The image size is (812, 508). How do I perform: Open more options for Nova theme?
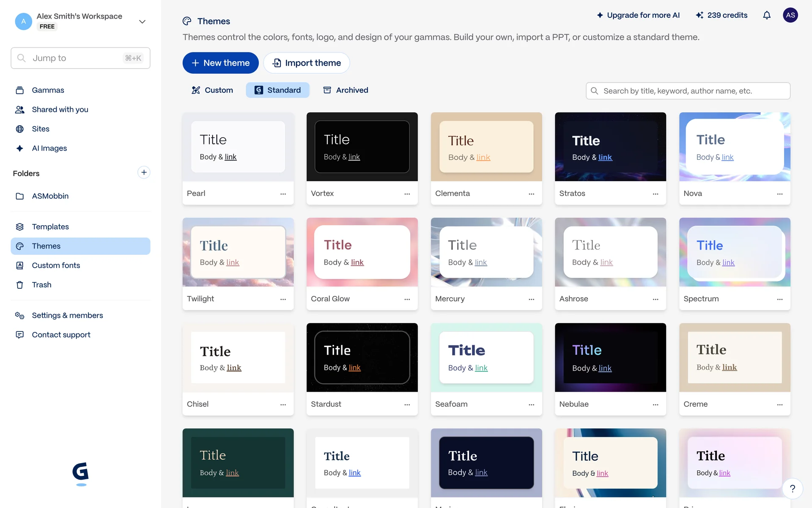tap(779, 194)
